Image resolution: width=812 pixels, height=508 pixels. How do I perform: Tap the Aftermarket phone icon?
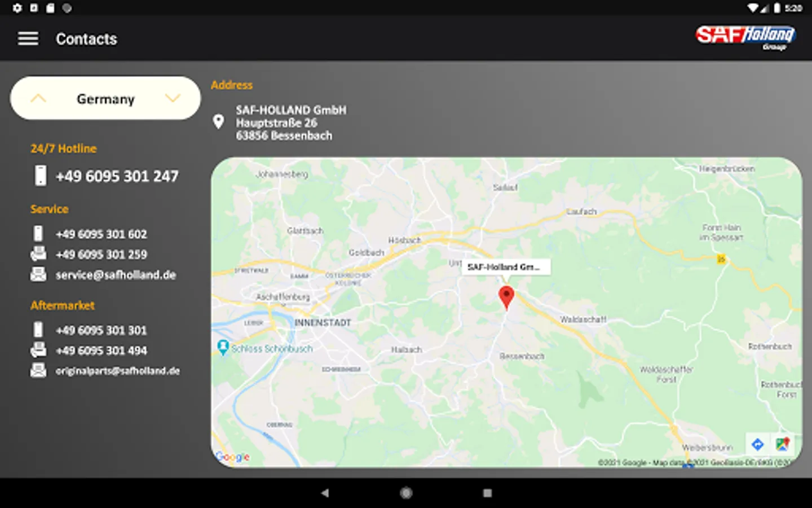(38, 330)
